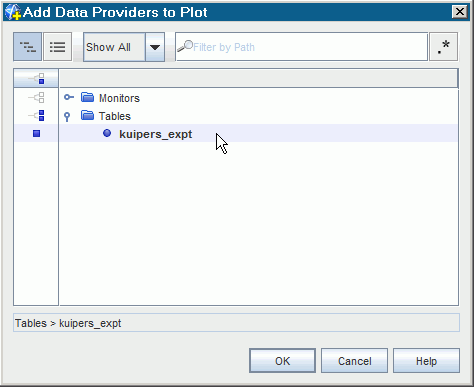This screenshot has width=474, height=387.
Task: Collapse the Tables tree node
Action: pyautogui.click(x=67, y=117)
